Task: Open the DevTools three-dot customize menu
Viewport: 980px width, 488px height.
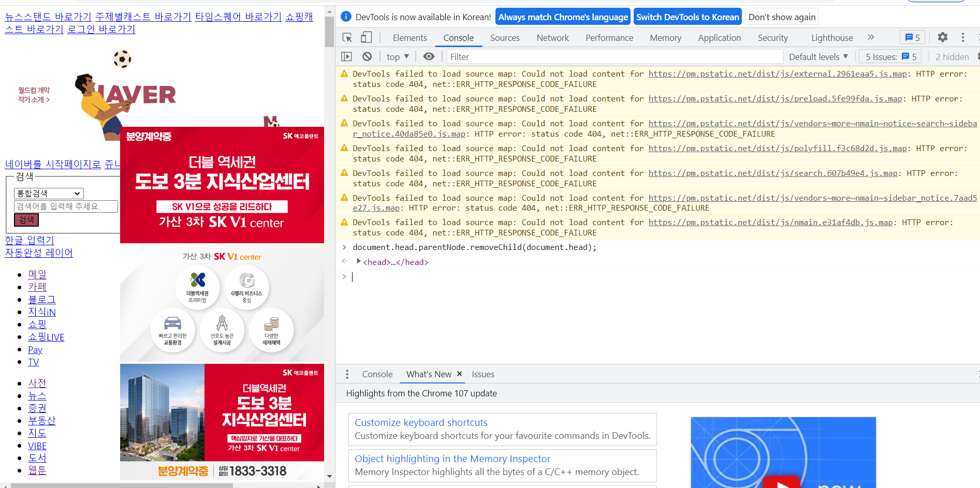Action: pyautogui.click(x=963, y=37)
